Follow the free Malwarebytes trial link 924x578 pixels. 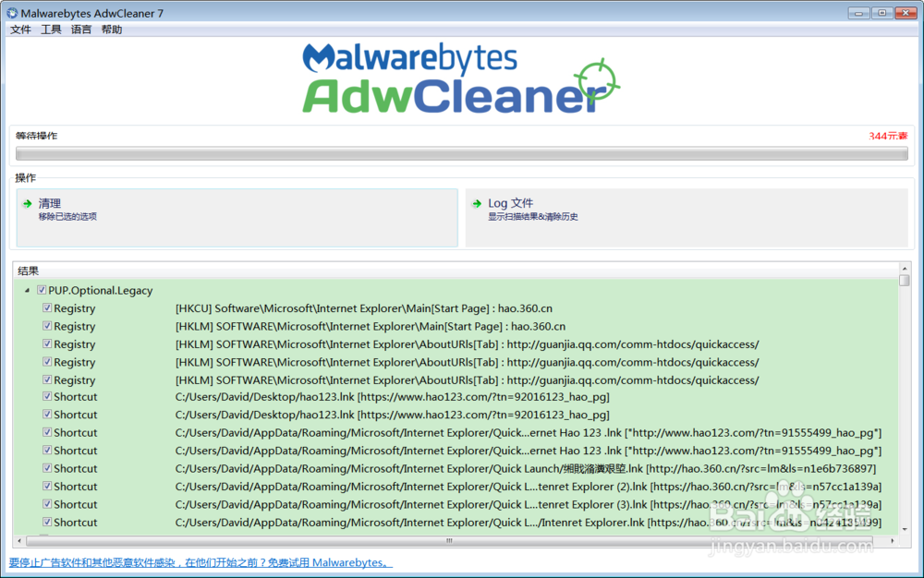coord(201,562)
